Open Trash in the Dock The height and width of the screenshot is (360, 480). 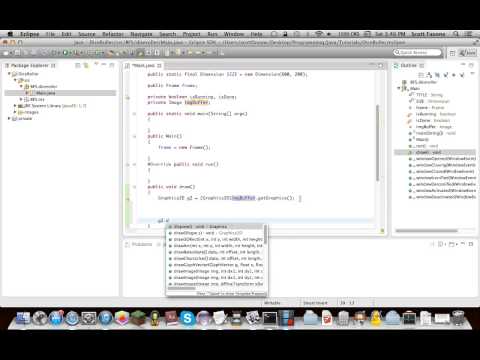(458, 318)
